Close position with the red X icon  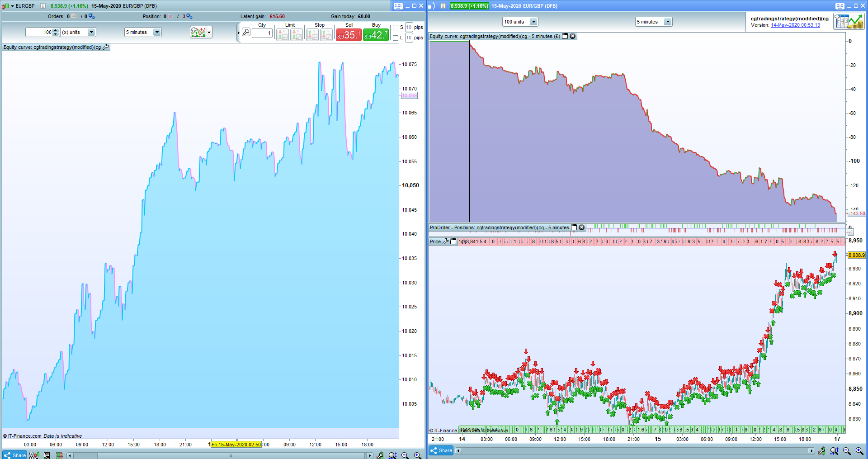(x=170, y=16)
